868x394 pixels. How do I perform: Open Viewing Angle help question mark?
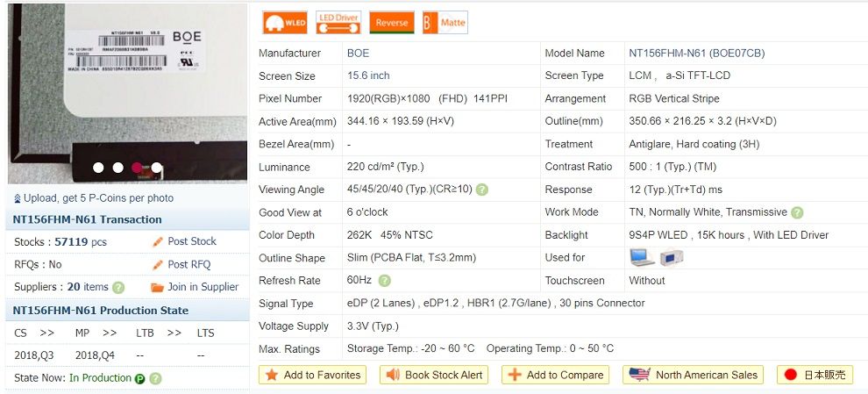click(482, 190)
